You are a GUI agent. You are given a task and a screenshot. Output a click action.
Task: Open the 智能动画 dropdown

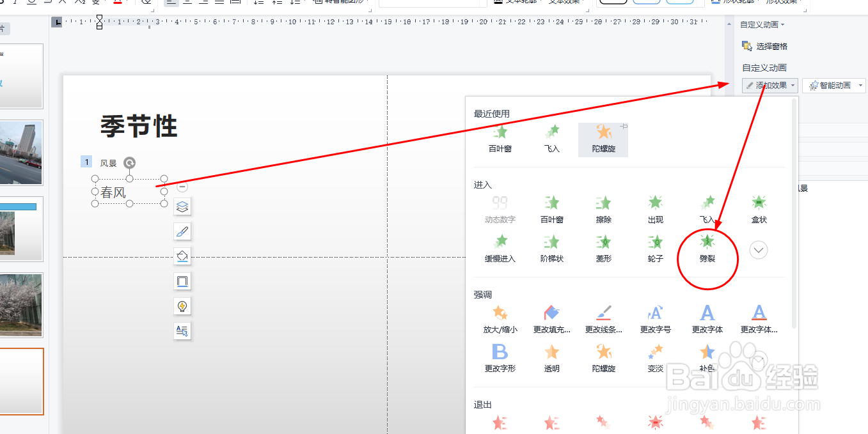(833, 85)
